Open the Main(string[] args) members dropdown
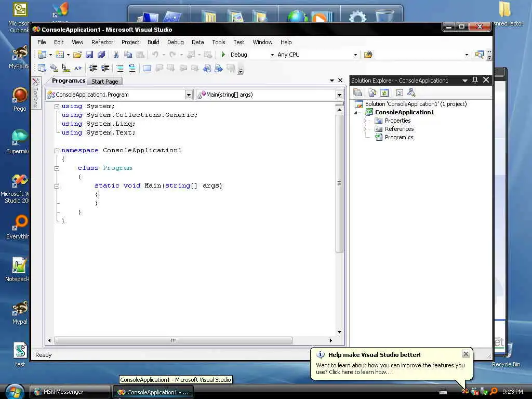This screenshot has width=532, height=399. pos(339,95)
